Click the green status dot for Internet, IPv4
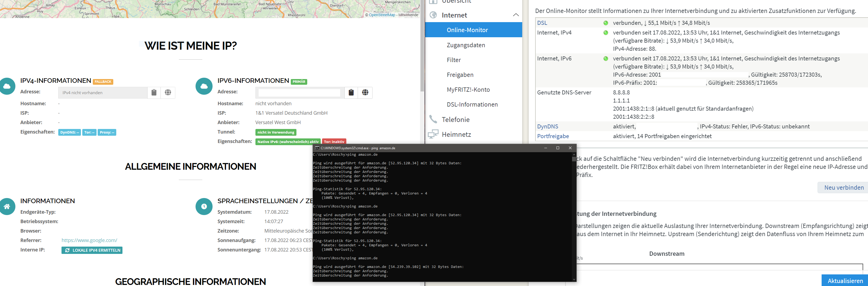 pos(606,33)
